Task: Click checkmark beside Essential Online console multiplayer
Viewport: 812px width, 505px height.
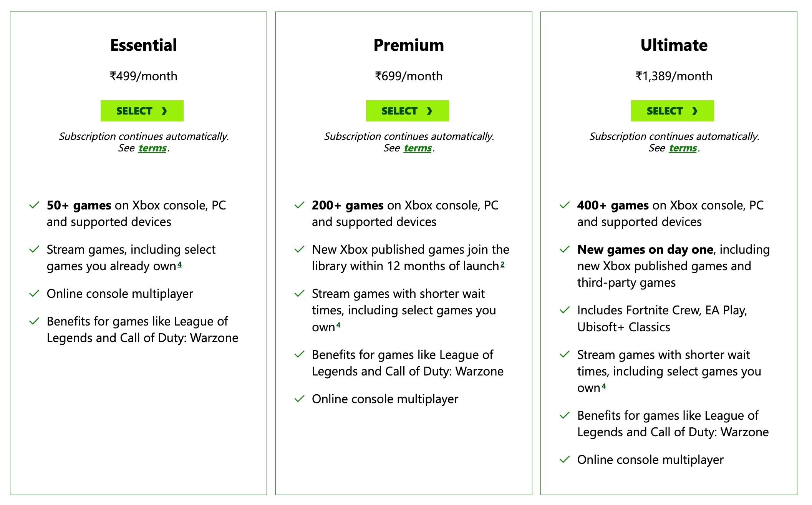Action: pyautogui.click(x=34, y=294)
